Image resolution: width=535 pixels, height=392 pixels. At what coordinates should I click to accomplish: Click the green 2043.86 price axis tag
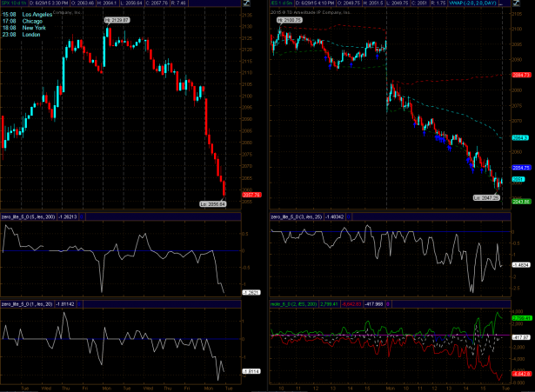click(521, 203)
